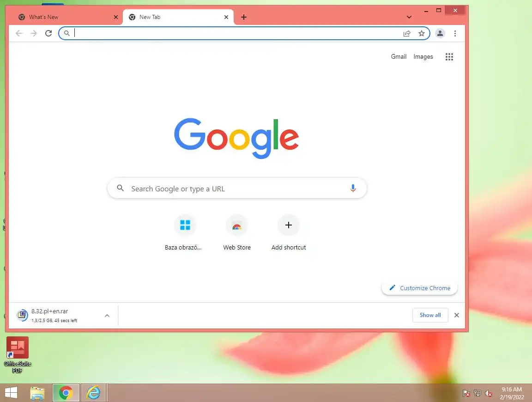Click the browser back arrow
The image size is (532, 402).
(x=19, y=33)
